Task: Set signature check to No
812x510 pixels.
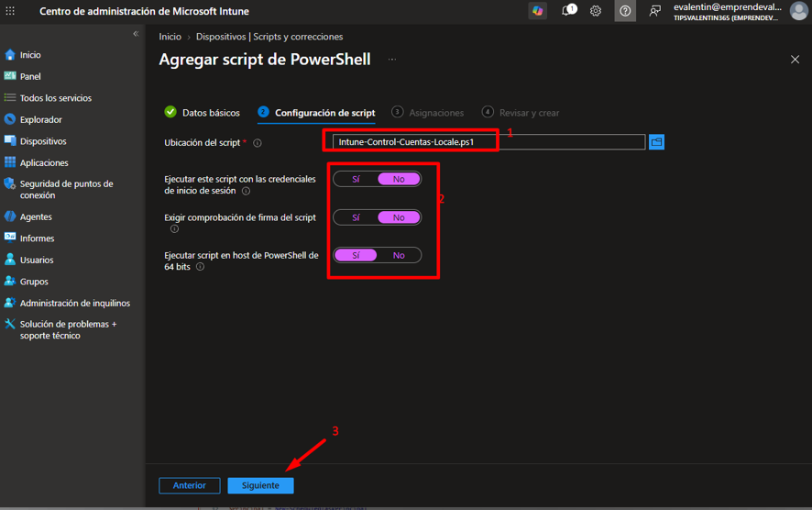Action: 399,217
